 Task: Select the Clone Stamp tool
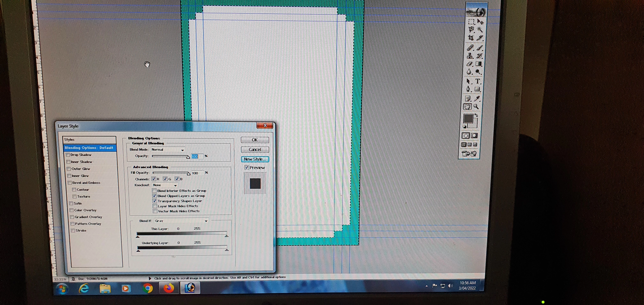pos(470,56)
